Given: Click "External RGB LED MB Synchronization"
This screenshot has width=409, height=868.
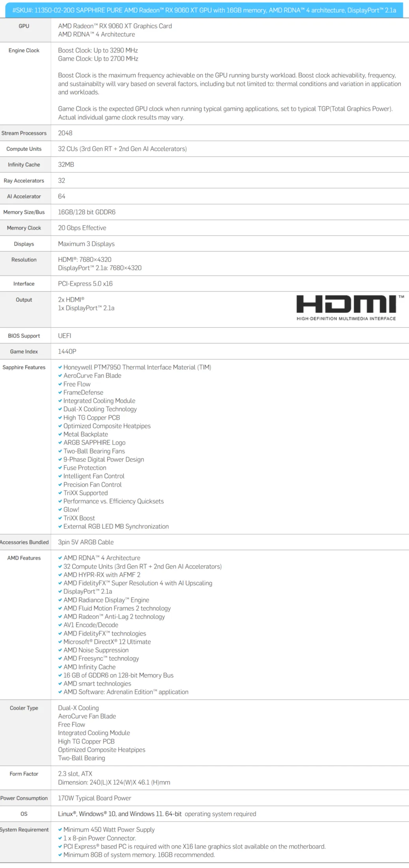Looking at the screenshot, I should click(x=116, y=526).
